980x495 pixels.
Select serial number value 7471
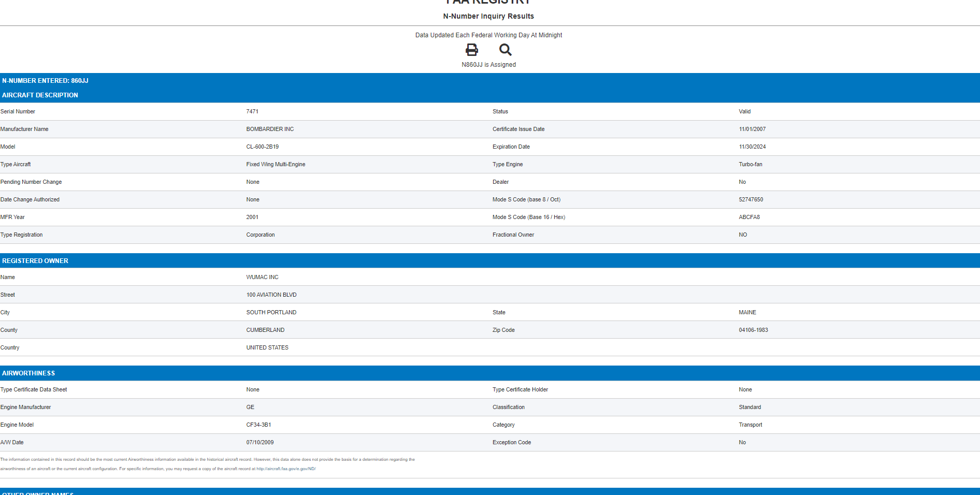pyautogui.click(x=252, y=111)
